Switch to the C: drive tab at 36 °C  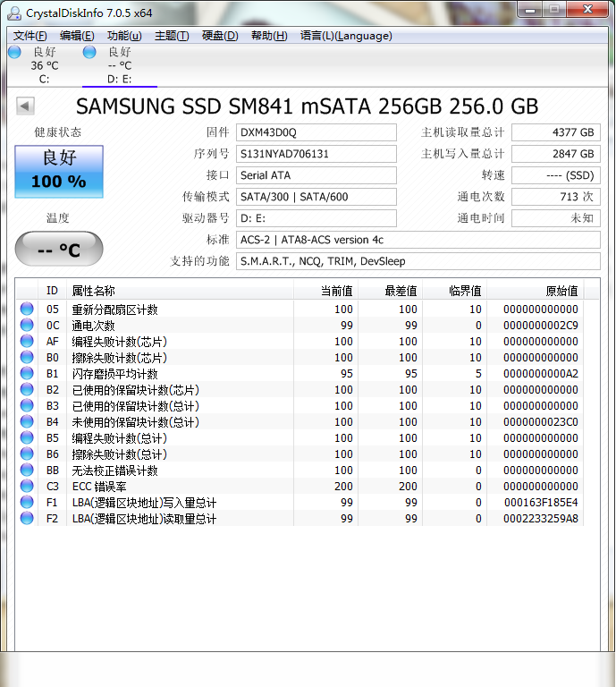[x=44, y=65]
